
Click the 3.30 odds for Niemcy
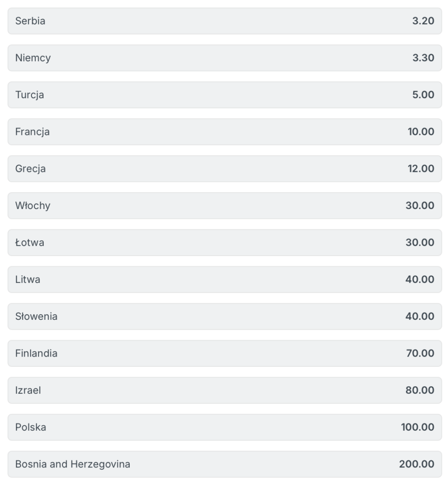[423, 58]
